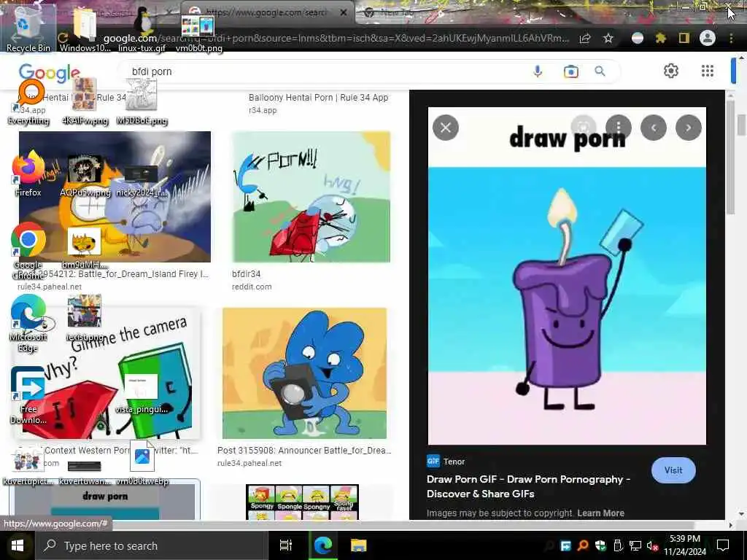The height and width of the screenshot is (560, 747).
Task: Open the linux-tux.gif desktop file
Action: (x=142, y=29)
